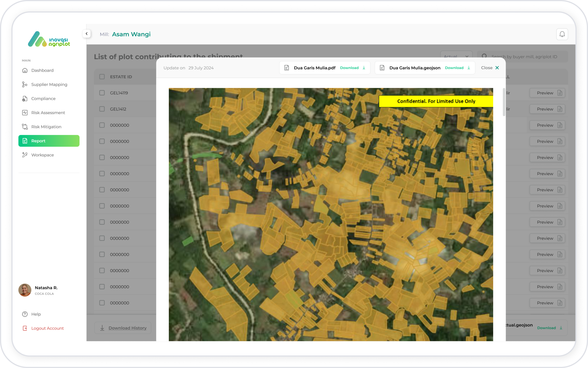The height and width of the screenshot is (368, 588).
Task: Toggle the ESTATE ID header checkbox
Action: (102, 77)
